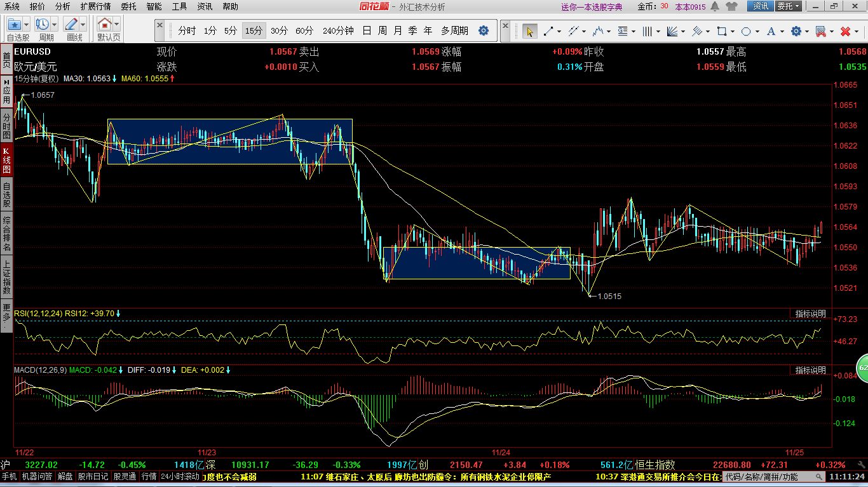The image size is (868, 487).
Task: Expand the 自选股 dropdown arrow
Action: coord(27,25)
